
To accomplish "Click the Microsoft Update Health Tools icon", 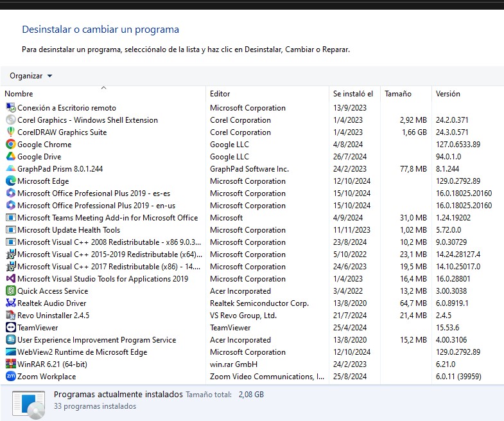I will pos(11,230).
